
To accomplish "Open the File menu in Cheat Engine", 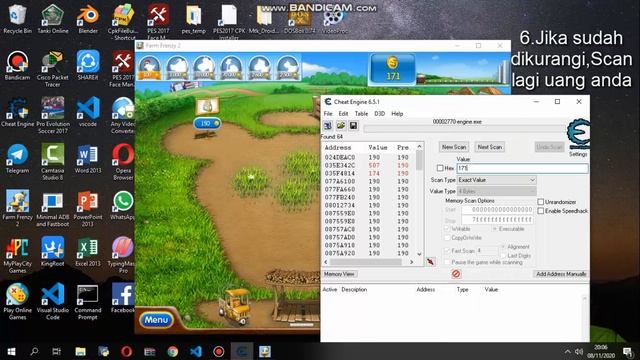I will (x=328, y=113).
